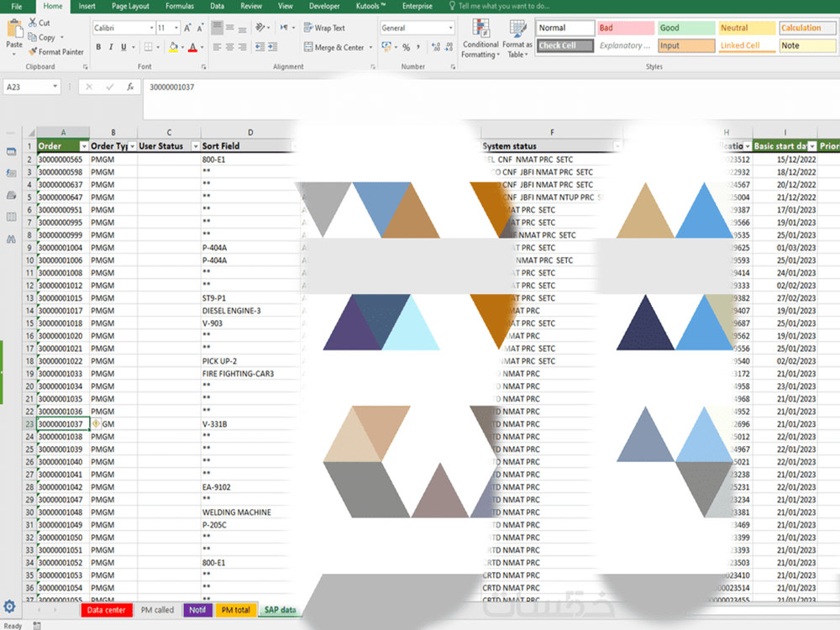Open the Notif sheet tab
The width and height of the screenshot is (840, 630).
pyautogui.click(x=197, y=610)
